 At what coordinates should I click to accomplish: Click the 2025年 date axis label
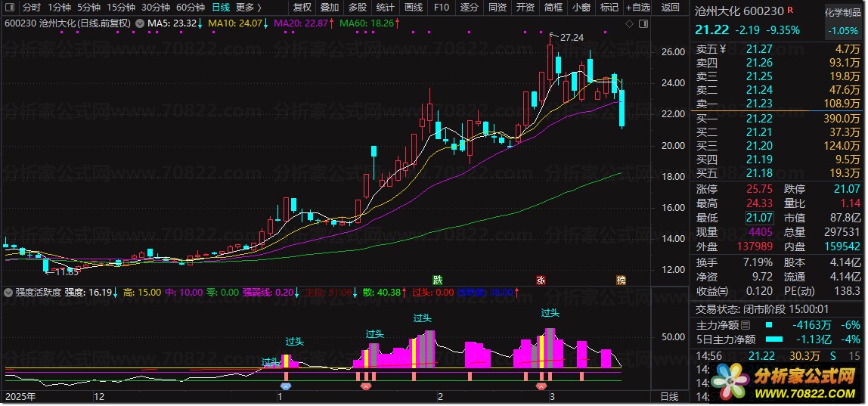point(20,397)
